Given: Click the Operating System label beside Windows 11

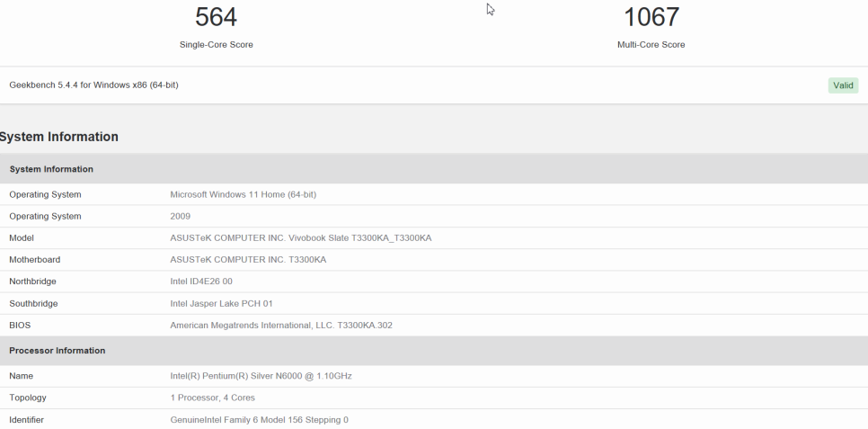Looking at the screenshot, I should [46, 194].
